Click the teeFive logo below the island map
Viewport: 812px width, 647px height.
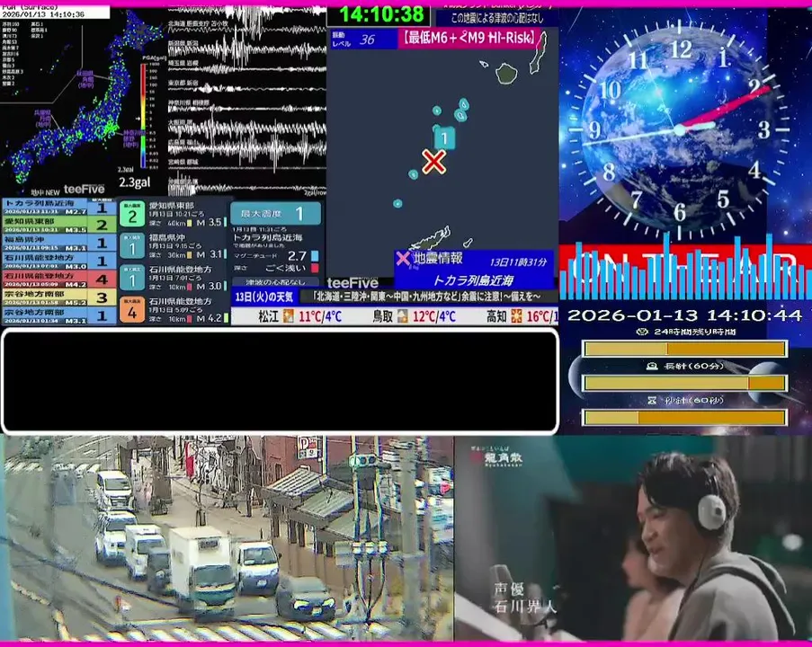tap(352, 282)
